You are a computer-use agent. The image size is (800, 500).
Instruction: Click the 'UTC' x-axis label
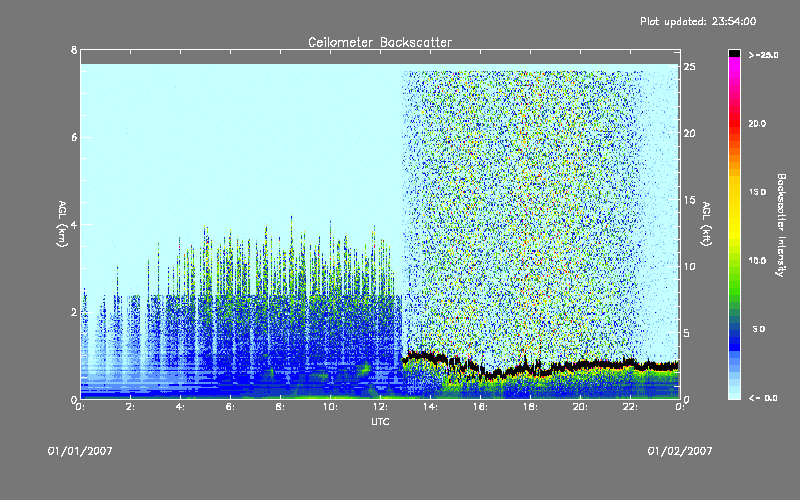pyautogui.click(x=380, y=421)
